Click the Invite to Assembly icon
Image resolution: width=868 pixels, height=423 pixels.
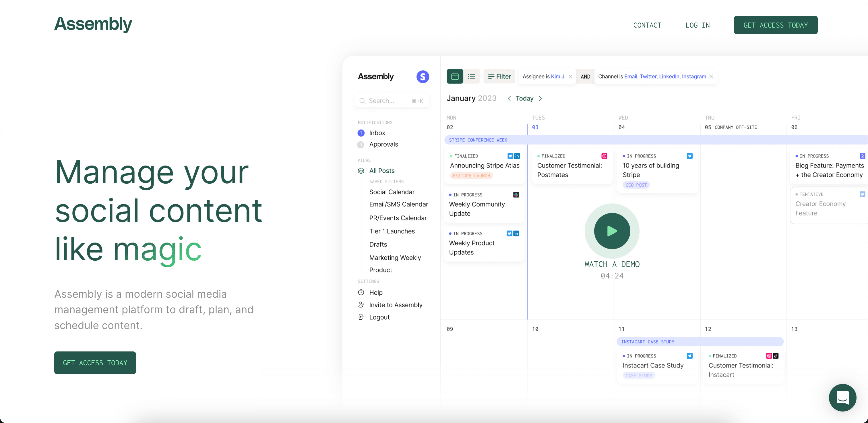tap(361, 305)
